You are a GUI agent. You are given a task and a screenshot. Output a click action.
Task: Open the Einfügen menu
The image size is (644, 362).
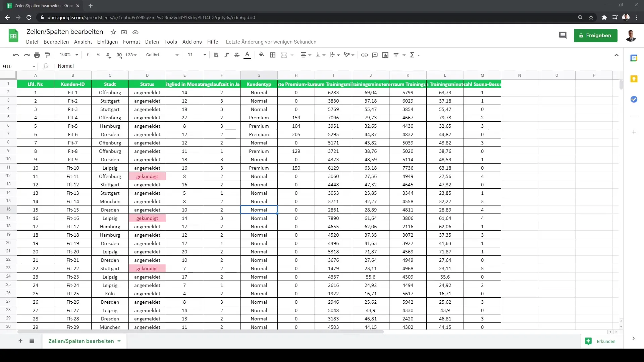click(107, 42)
